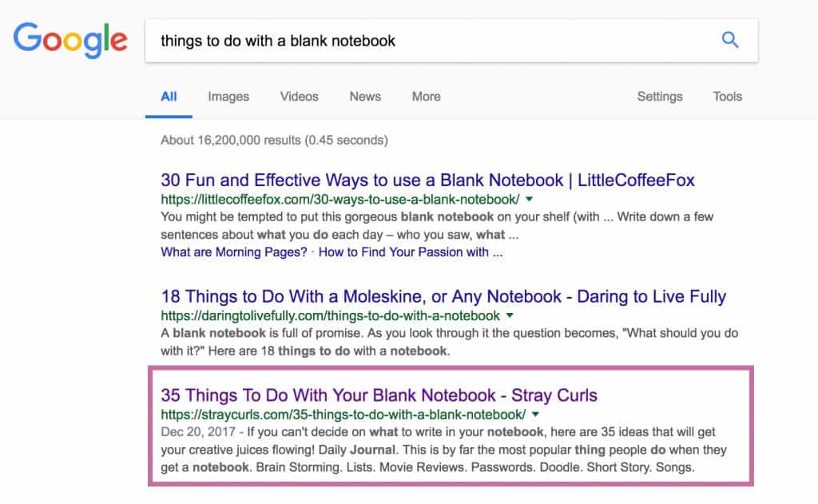Click the 'Dec 20, 2017' date text
This screenshot has height=504, width=818.
(198, 432)
